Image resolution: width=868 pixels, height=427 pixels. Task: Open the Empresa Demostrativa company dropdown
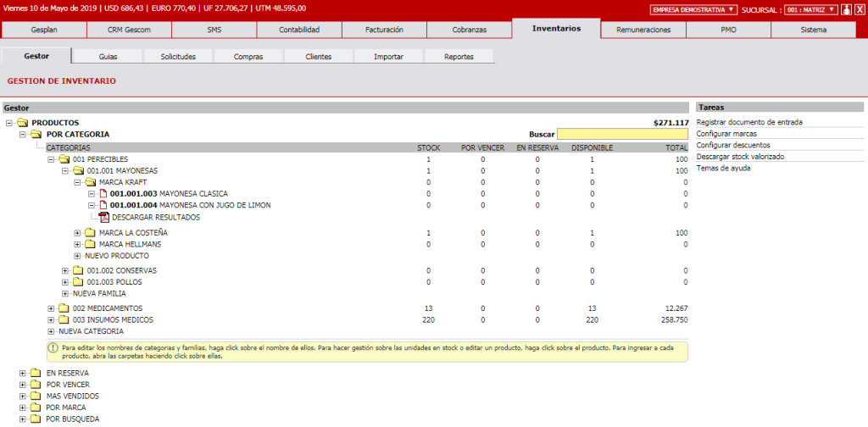tap(693, 9)
